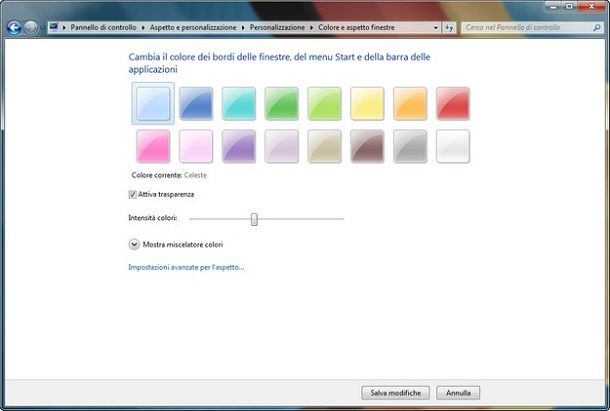
Task: Select the Celeste light blue swatch
Action: point(153,103)
